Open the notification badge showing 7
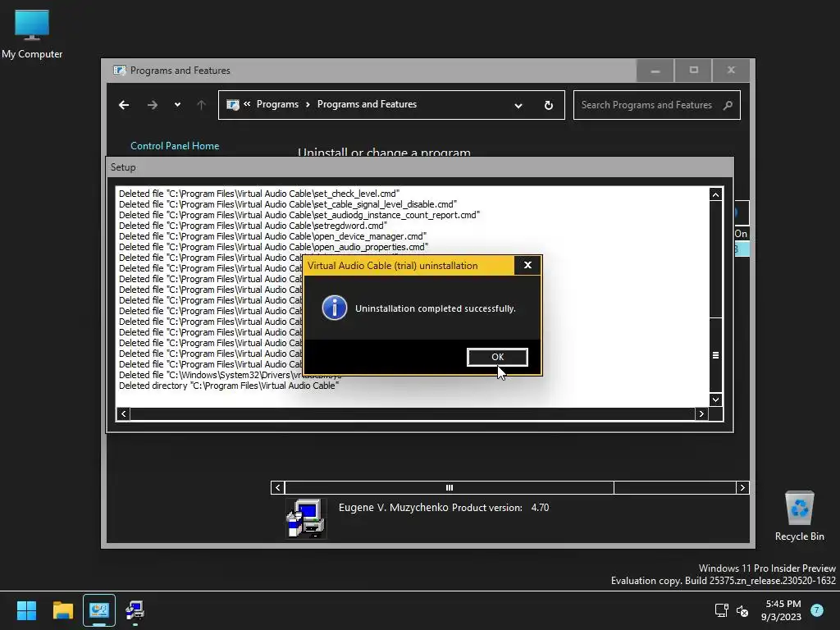 817,610
